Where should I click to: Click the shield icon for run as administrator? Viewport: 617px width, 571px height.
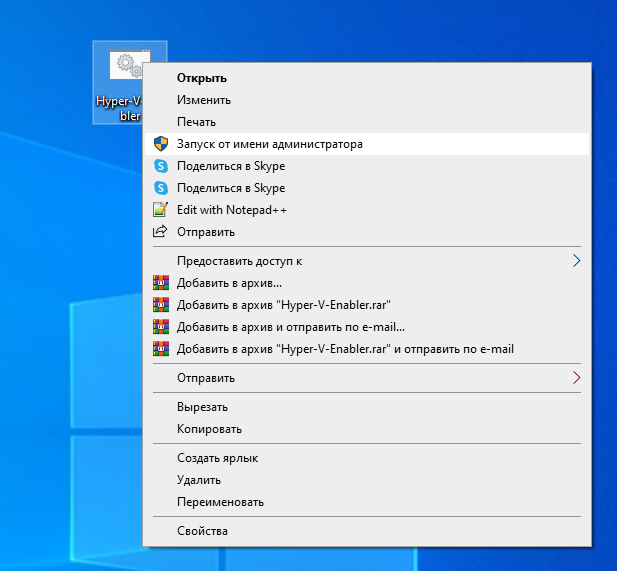pos(160,144)
